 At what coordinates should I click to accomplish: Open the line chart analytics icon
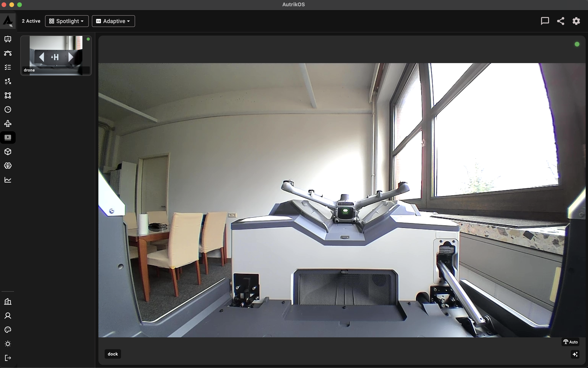click(8, 180)
